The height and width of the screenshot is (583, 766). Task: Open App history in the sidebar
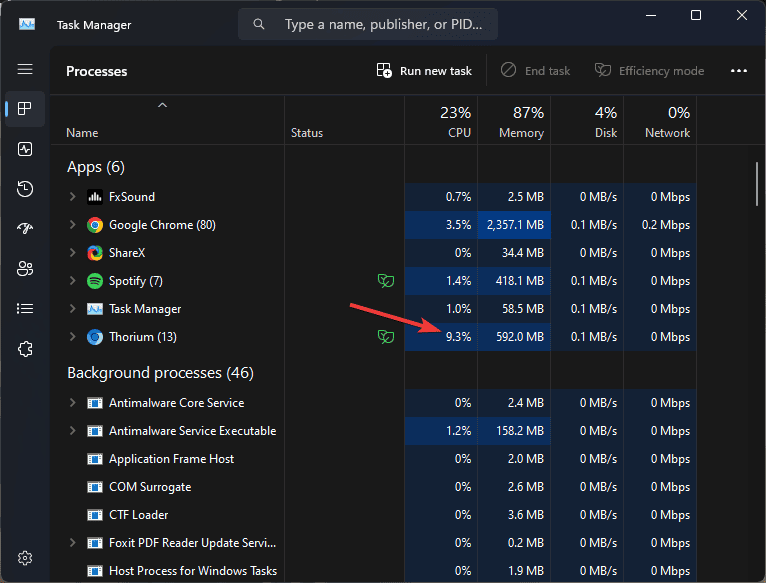(x=25, y=189)
